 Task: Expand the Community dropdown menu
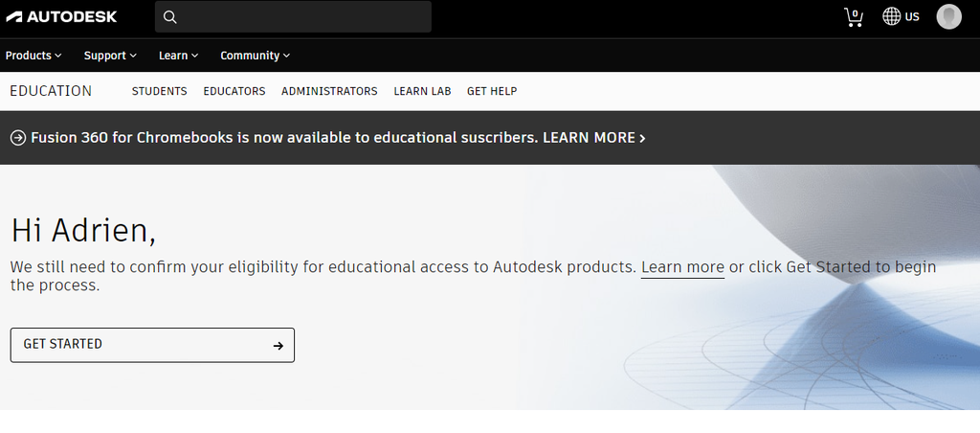(255, 56)
